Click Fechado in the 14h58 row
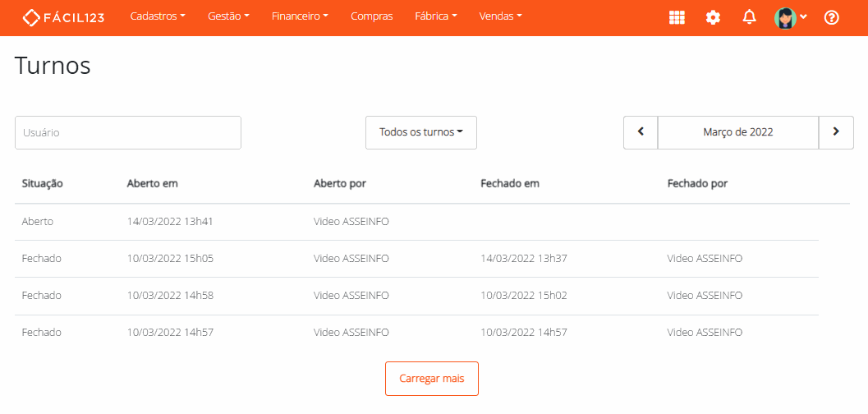Screen dimensions: 868x414 click(42, 296)
